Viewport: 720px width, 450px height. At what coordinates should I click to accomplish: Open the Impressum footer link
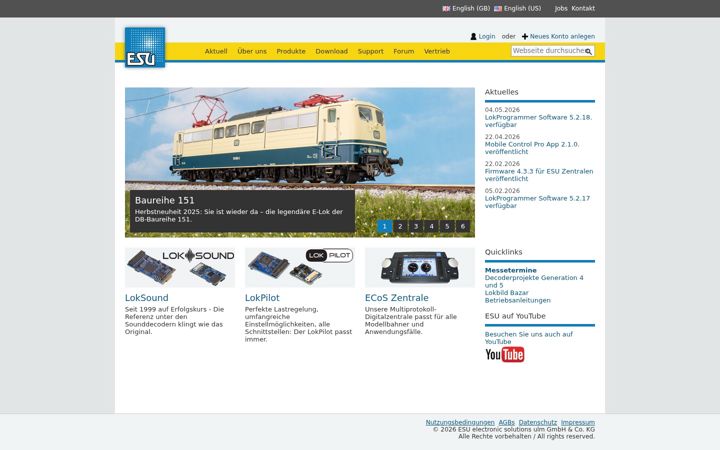578,422
